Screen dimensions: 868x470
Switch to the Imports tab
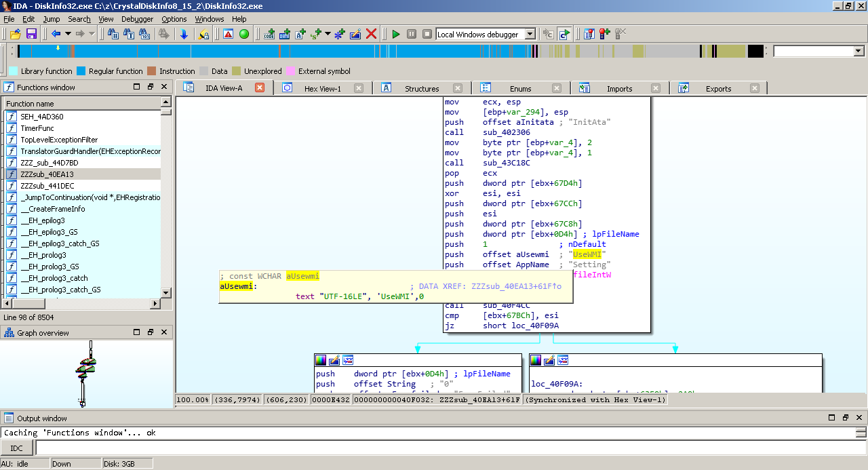point(619,89)
